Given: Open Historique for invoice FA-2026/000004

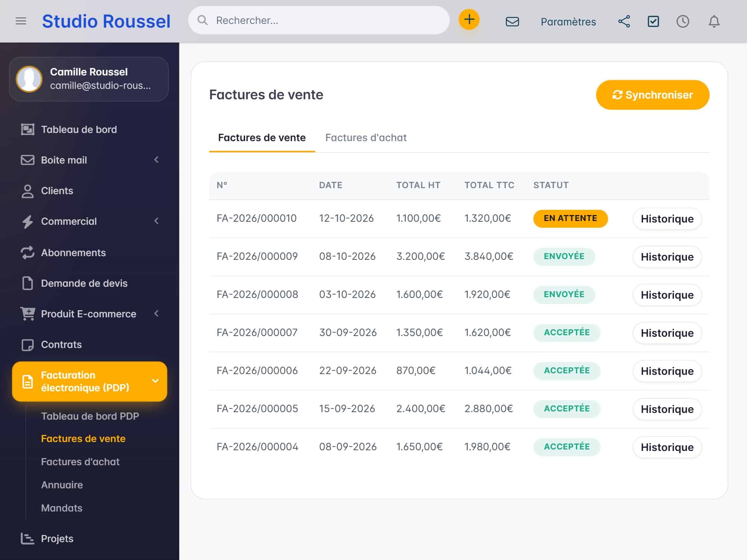Looking at the screenshot, I should point(667,447).
